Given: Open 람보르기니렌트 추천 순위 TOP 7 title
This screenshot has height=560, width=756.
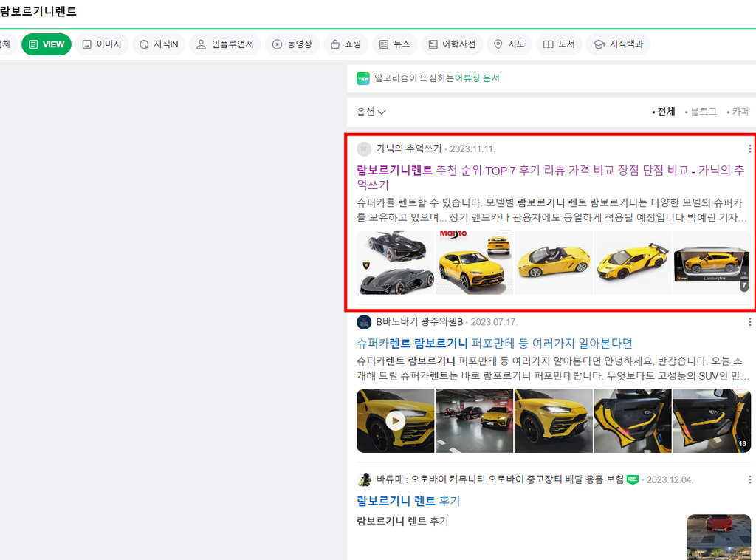Looking at the screenshot, I should tap(550, 177).
